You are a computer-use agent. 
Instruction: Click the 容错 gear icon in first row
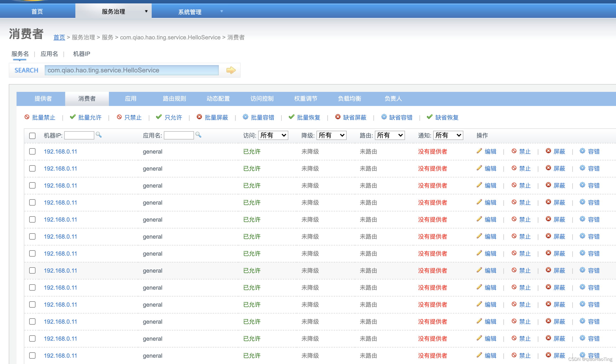tap(582, 151)
